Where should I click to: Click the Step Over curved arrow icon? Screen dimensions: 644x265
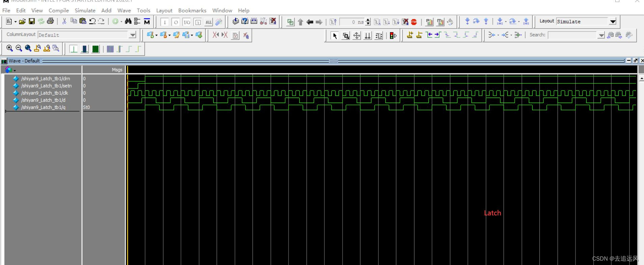[476, 22]
